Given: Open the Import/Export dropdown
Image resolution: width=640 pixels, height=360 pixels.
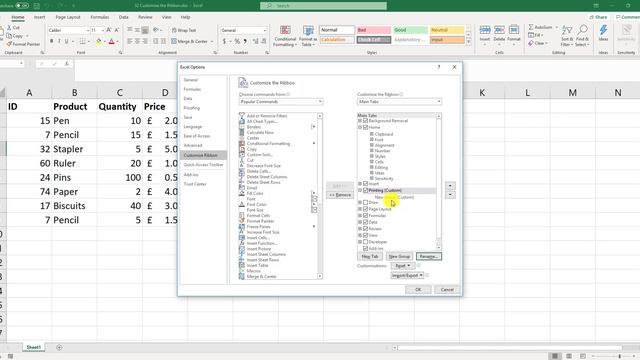Looking at the screenshot, I should tap(407, 276).
